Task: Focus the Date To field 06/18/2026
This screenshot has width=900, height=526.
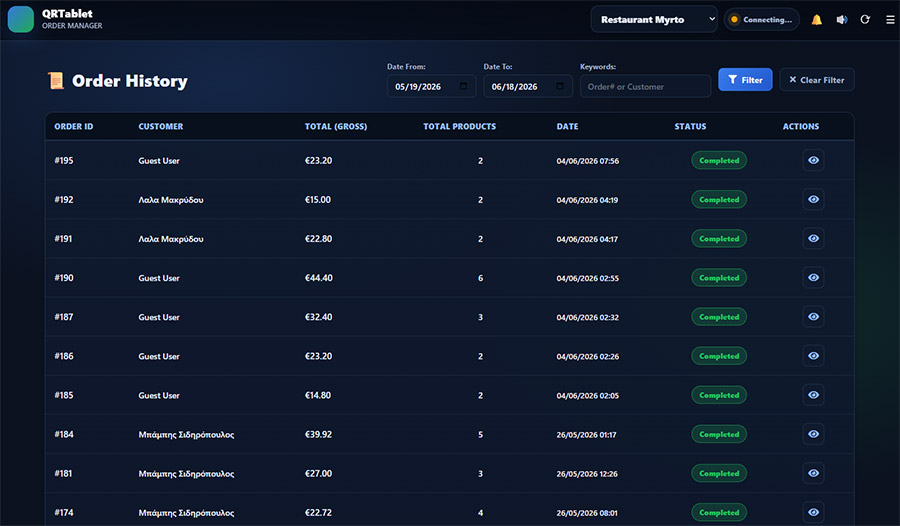Action: [x=527, y=86]
